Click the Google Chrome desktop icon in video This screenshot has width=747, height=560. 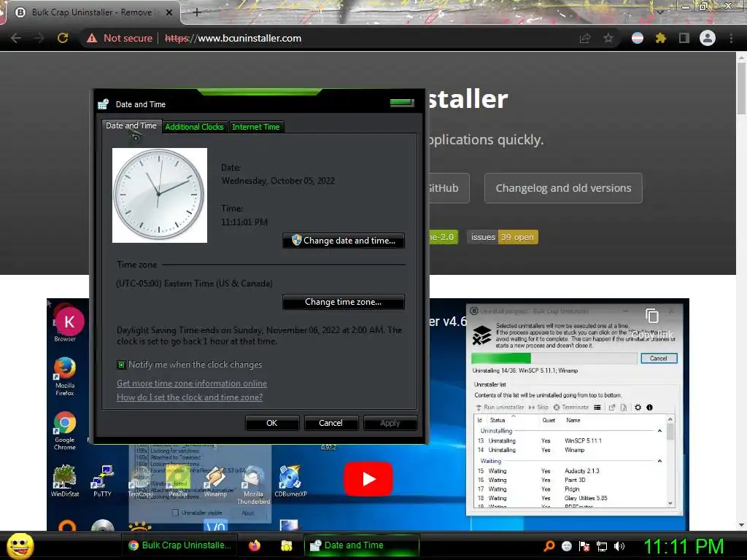coord(65,431)
